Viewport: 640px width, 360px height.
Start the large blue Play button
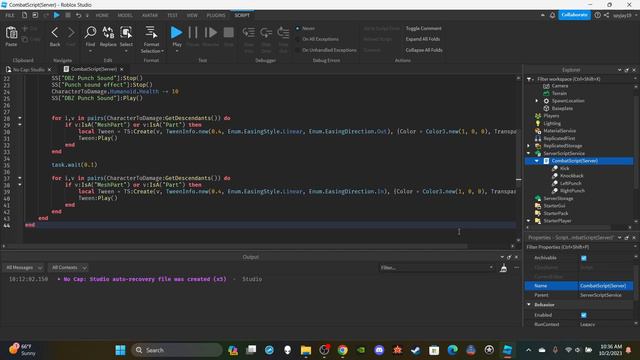point(176,32)
